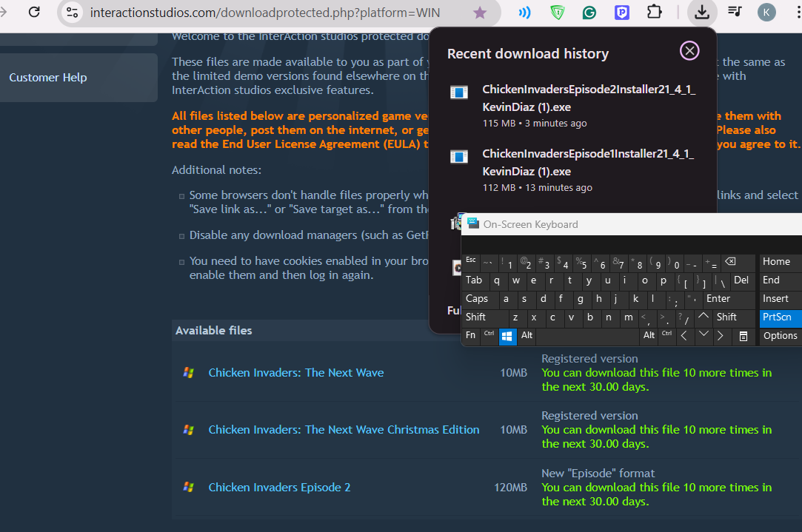
Task: Click the site information icon in address bar
Action: (x=72, y=13)
